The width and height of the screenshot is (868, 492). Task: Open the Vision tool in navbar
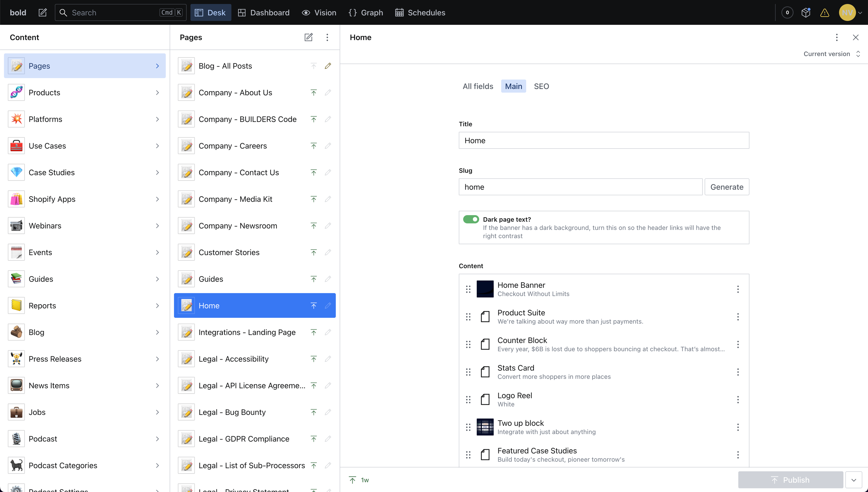319,12
